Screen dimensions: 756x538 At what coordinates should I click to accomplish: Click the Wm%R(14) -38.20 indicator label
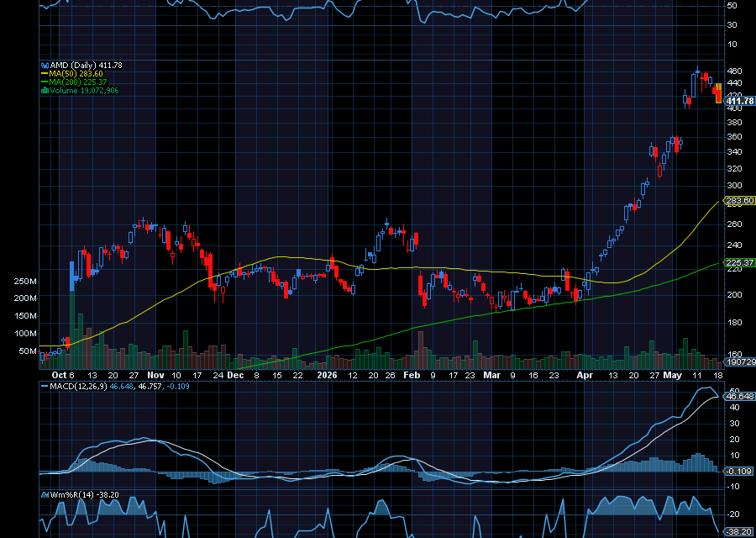pyautogui.click(x=84, y=494)
